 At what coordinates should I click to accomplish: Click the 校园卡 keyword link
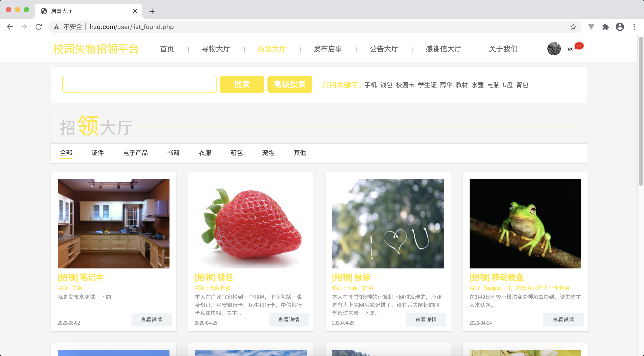point(405,85)
